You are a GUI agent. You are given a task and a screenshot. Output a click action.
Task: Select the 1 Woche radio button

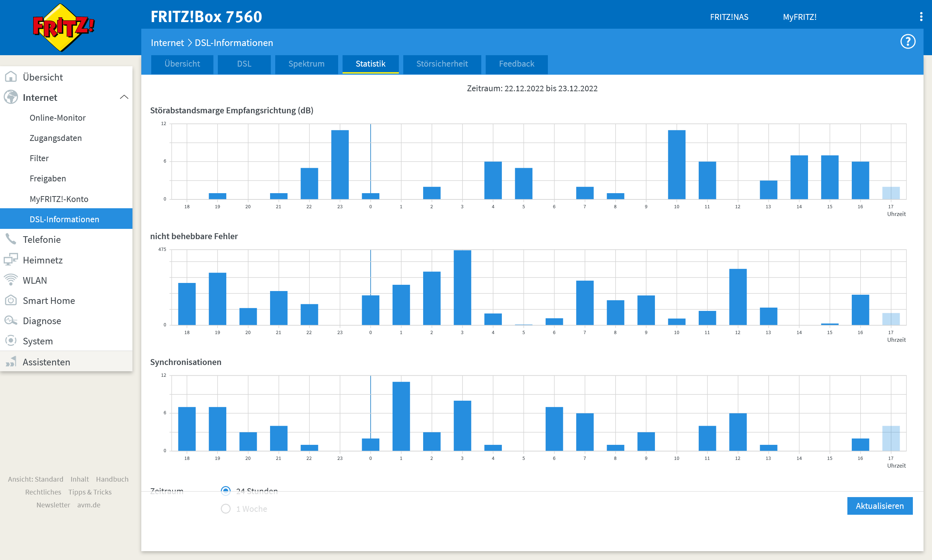[x=226, y=509]
